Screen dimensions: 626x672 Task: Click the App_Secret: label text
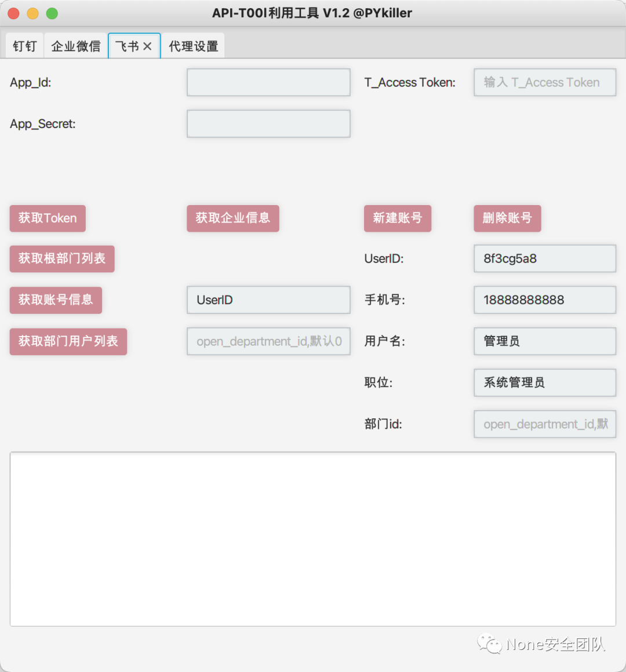(43, 124)
